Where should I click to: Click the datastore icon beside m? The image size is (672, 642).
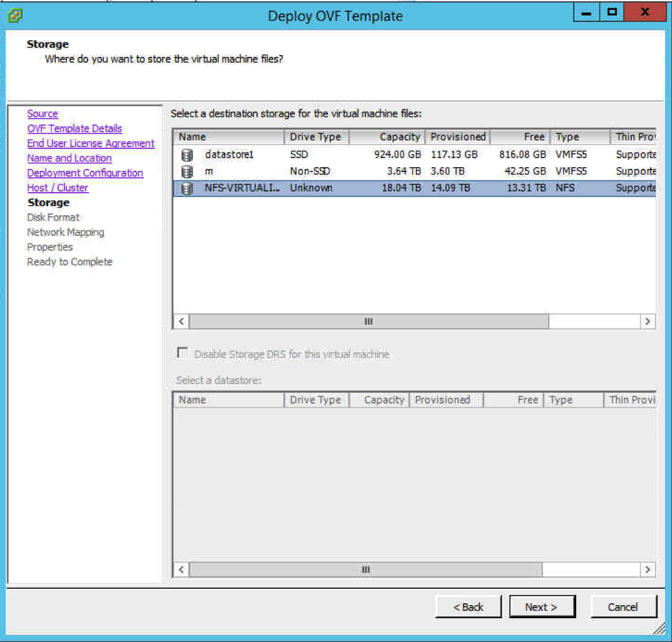pyautogui.click(x=186, y=171)
